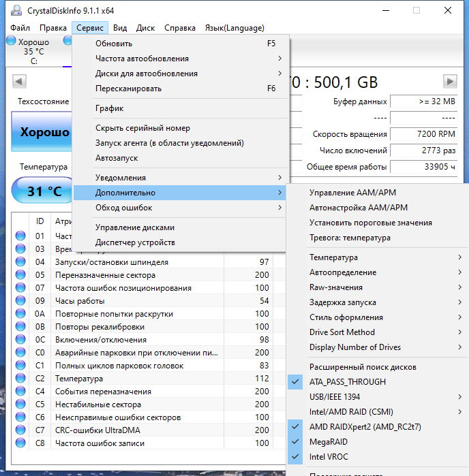Click status orb for attribute 05
The image size is (469, 476).
pos(20,274)
